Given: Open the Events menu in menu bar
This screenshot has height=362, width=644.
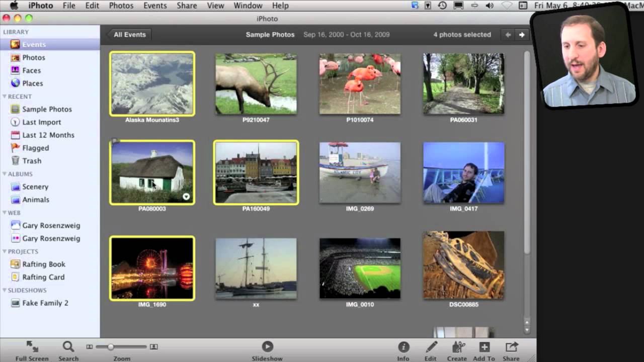Looking at the screenshot, I should pyautogui.click(x=155, y=6).
